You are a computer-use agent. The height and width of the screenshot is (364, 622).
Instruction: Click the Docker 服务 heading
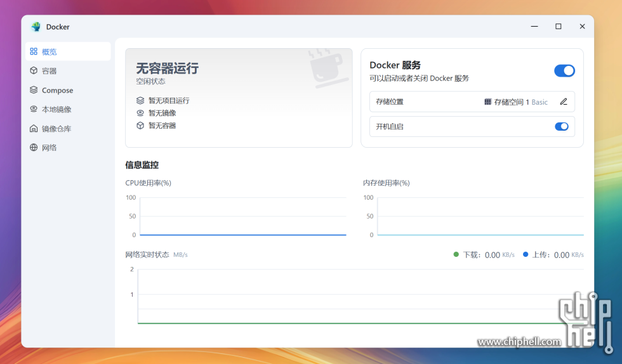pos(395,65)
